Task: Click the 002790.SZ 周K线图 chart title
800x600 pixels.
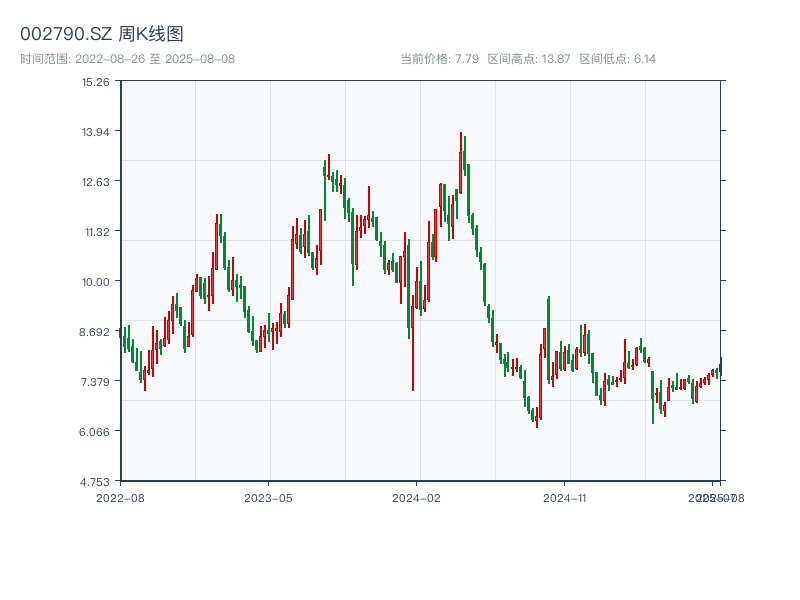Action: coord(102,35)
